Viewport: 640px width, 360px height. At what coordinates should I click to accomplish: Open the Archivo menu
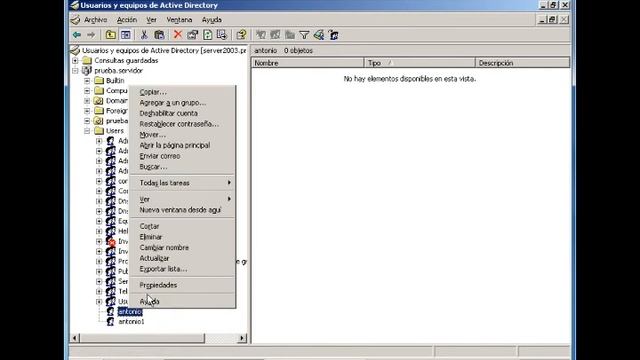click(96, 20)
